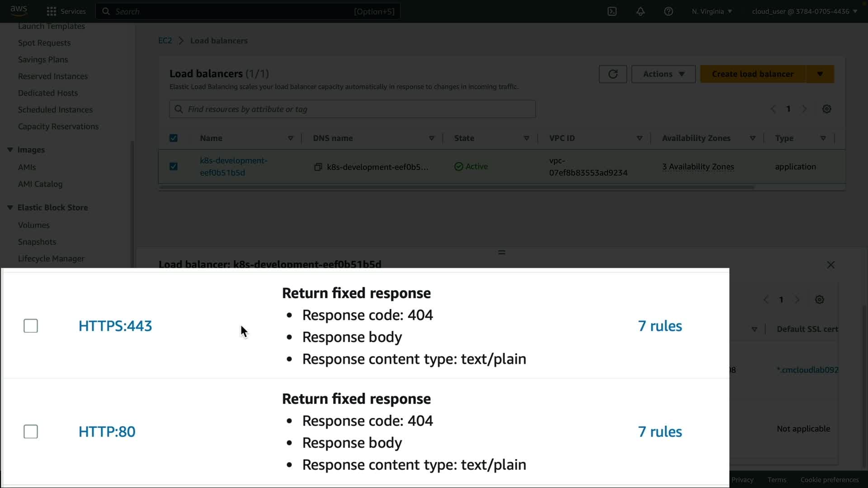Uncheck the k8s-development load balancer row
Screen dimensions: 868x488
[x=174, y=167]
